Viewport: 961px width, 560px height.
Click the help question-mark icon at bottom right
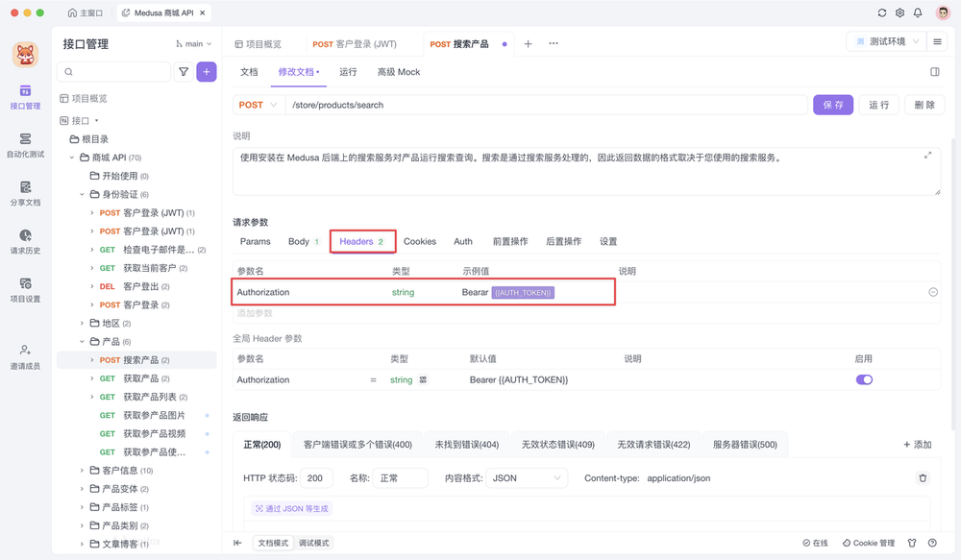pyautogui.click(x=931, y=543)
